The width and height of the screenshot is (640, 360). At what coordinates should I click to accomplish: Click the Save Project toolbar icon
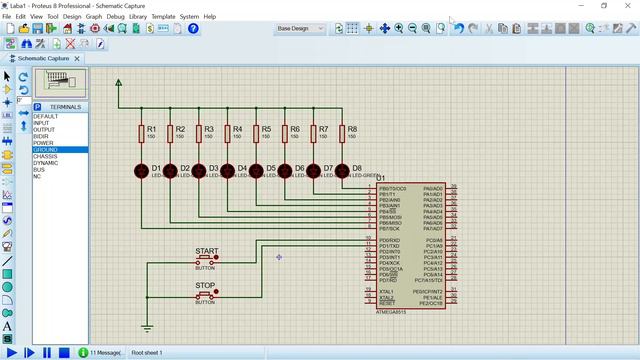coord(38,29)
